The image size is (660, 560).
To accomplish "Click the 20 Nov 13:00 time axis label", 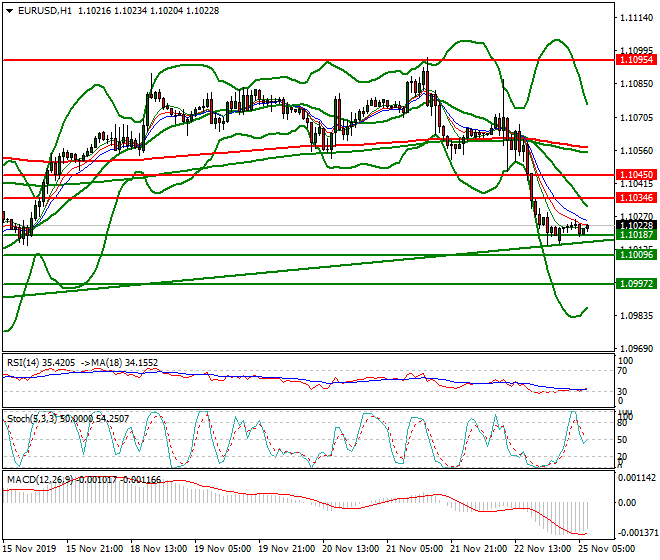I will [x=351, y=549].
